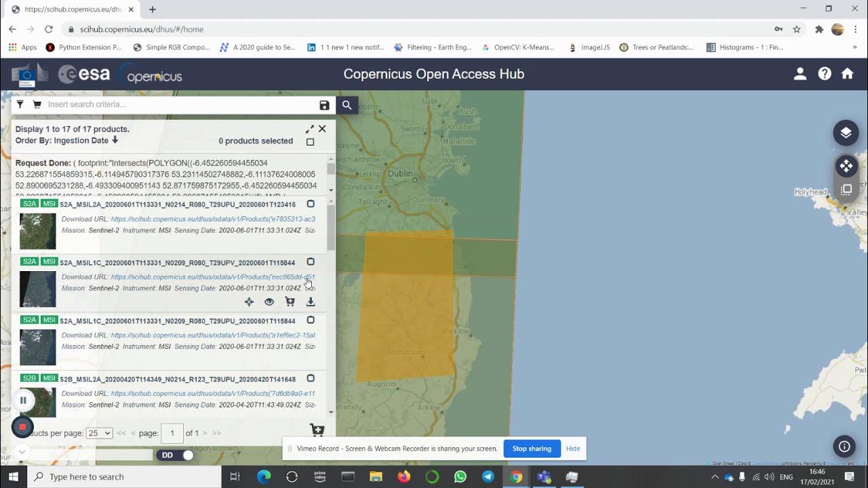The image size is (868, 488).
Task: Open download URL for S2B_MSIL2A product
Action: tap(213, 394)
